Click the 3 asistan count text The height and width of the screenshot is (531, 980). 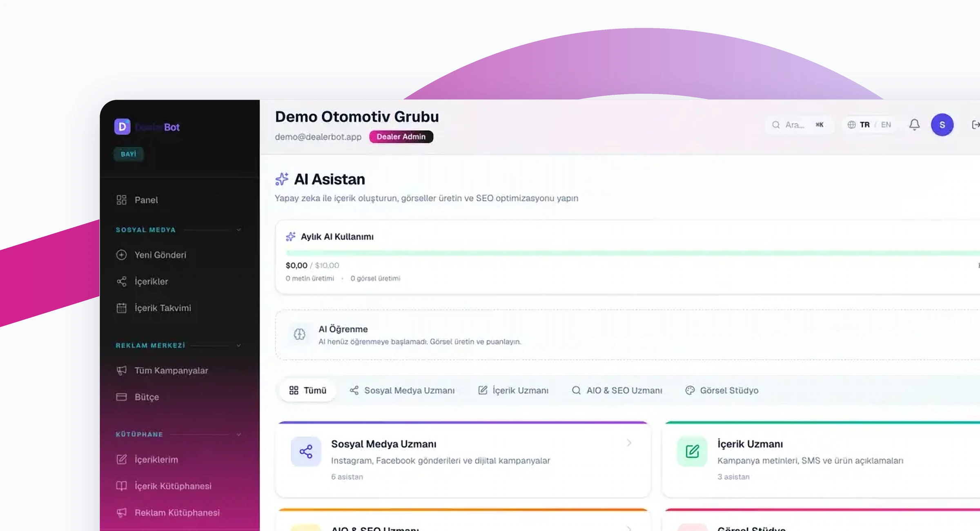tap(733, 477)
